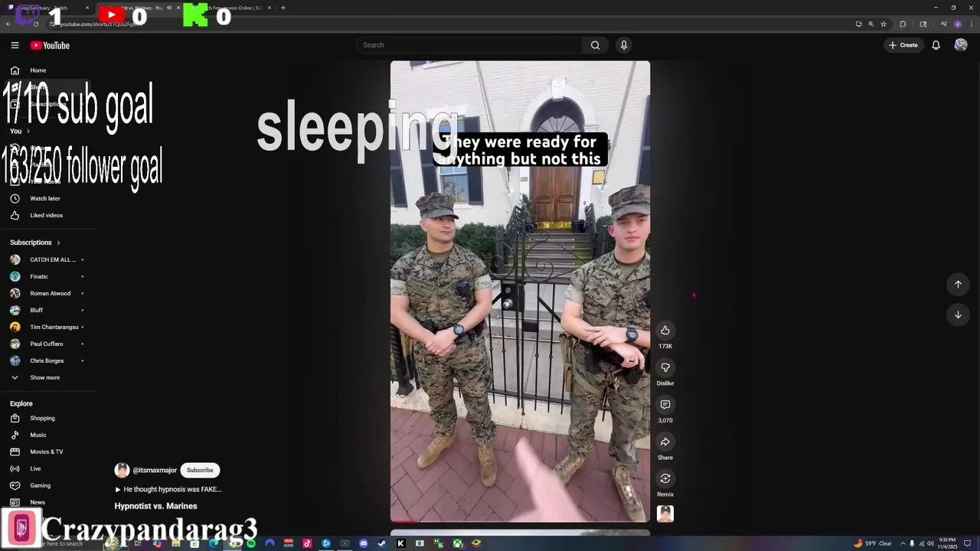This screenshot has height=551, width=980.
Task: Subscribe to @itsmaxmajor
Action: (x=200, y=470)
